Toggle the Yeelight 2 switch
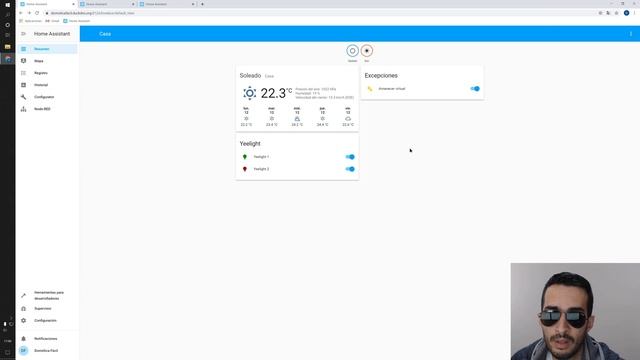The image size is (640, 360). (350, 169)
